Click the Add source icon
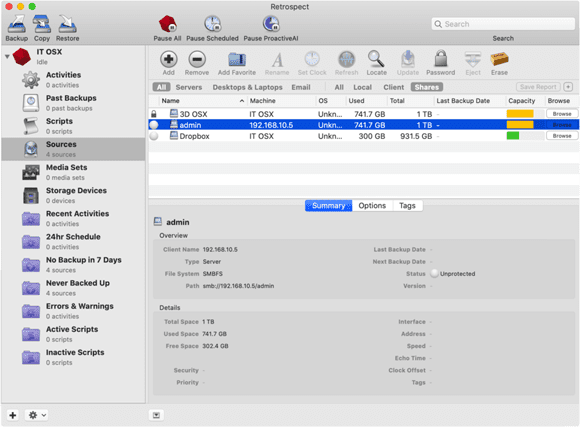This screenshot has width=580, height=427. coord(169,59)
